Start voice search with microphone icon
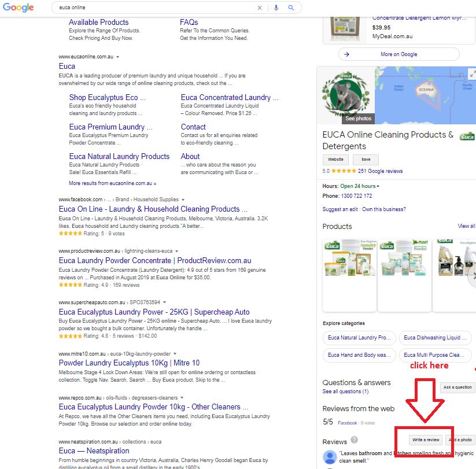476x469 pixels. tap(276, 8)
